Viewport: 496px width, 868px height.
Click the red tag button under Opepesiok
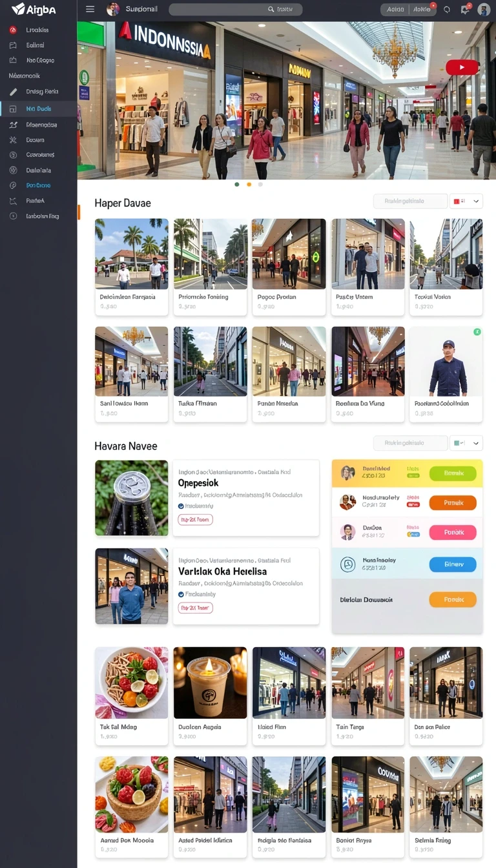pos(195,519)
